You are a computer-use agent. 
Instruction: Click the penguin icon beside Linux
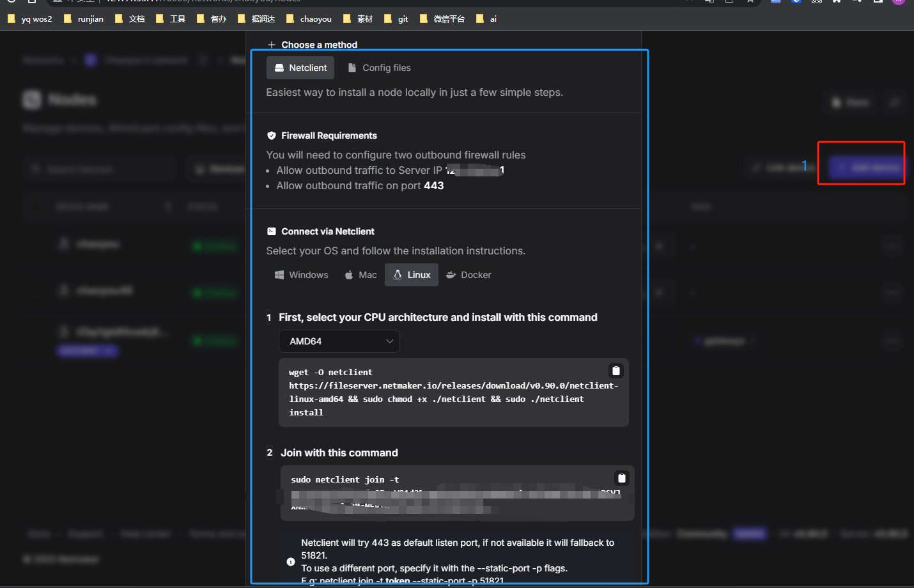click(398, 275)
